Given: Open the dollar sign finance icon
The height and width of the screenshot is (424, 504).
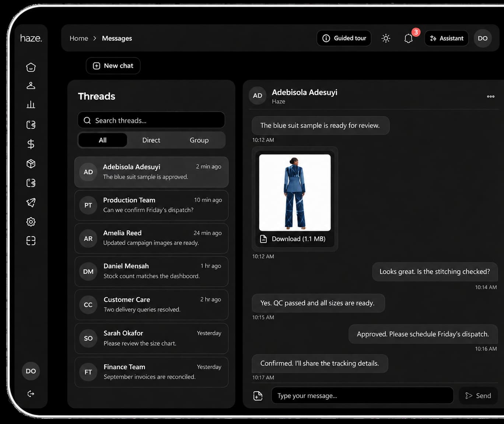Looking at the screenshot, I should click(31, 144).
